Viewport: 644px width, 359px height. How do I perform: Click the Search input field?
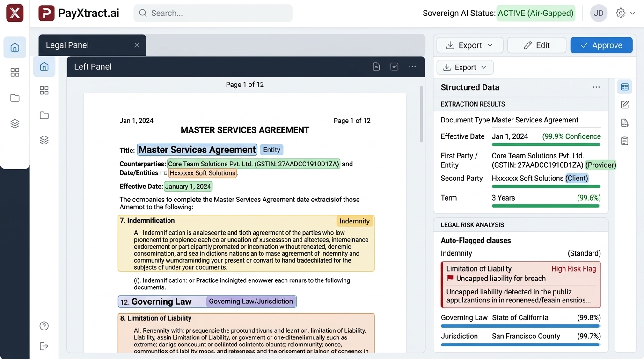click(213, 13)
